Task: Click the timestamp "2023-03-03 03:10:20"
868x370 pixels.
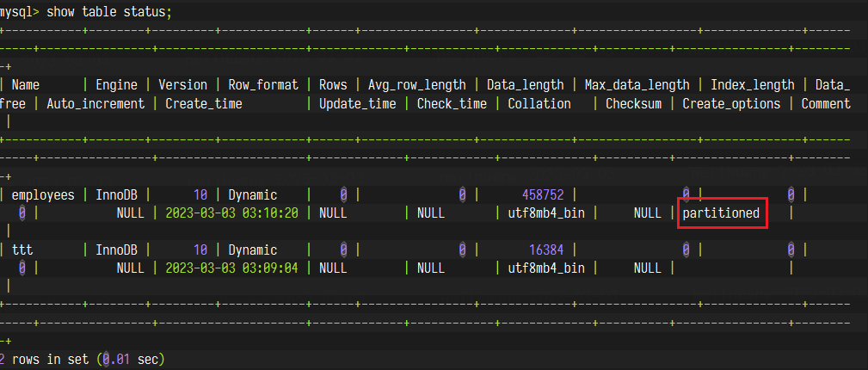Action: (231, 213)
